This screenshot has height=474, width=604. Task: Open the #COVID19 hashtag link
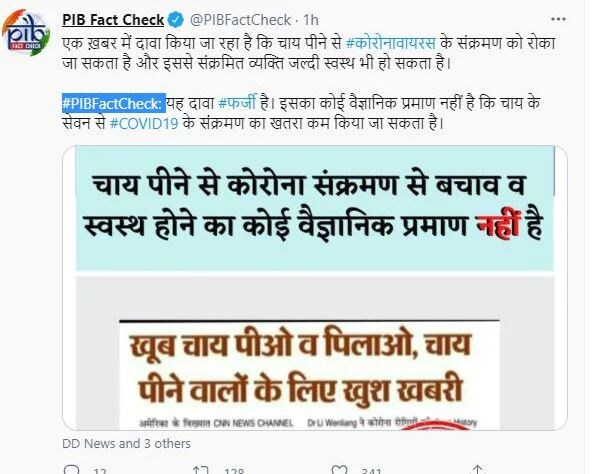coord(144,124)
